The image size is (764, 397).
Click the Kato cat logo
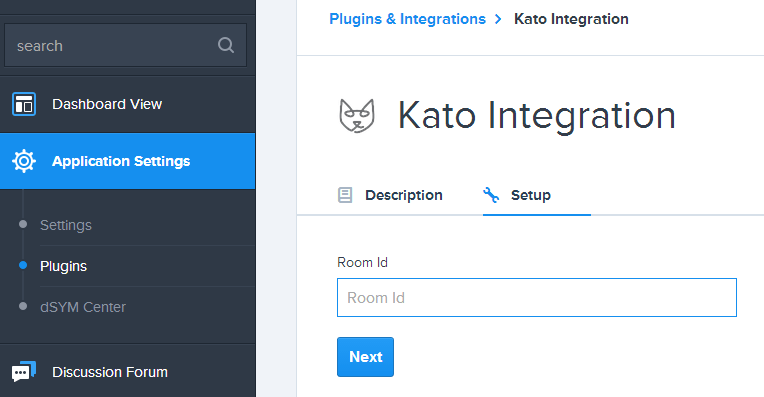(x=357, y=115)
